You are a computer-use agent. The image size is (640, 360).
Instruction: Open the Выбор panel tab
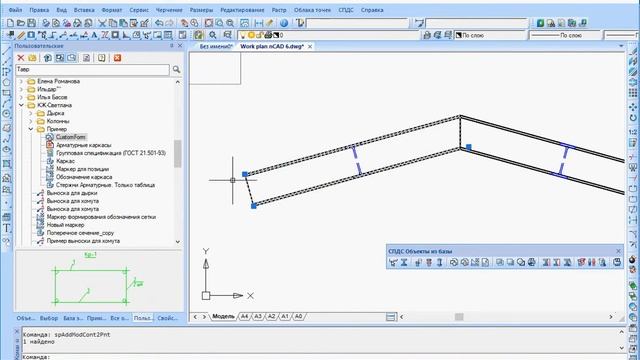tap(49, 318)
